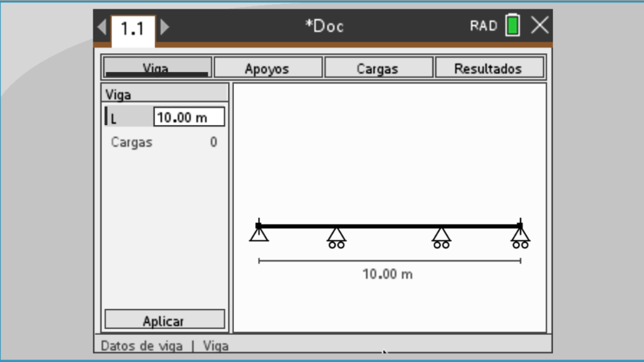Click the Aplicar button
644x362 pixels.
coord(165,320)
